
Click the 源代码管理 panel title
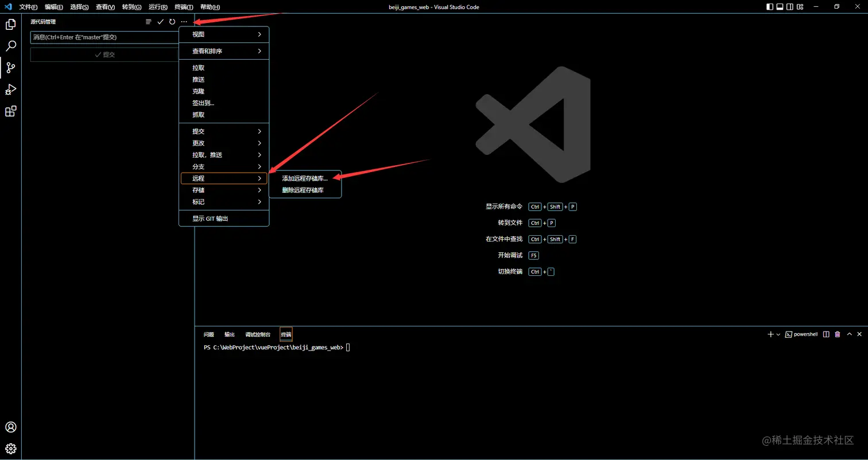coord(43,22)
